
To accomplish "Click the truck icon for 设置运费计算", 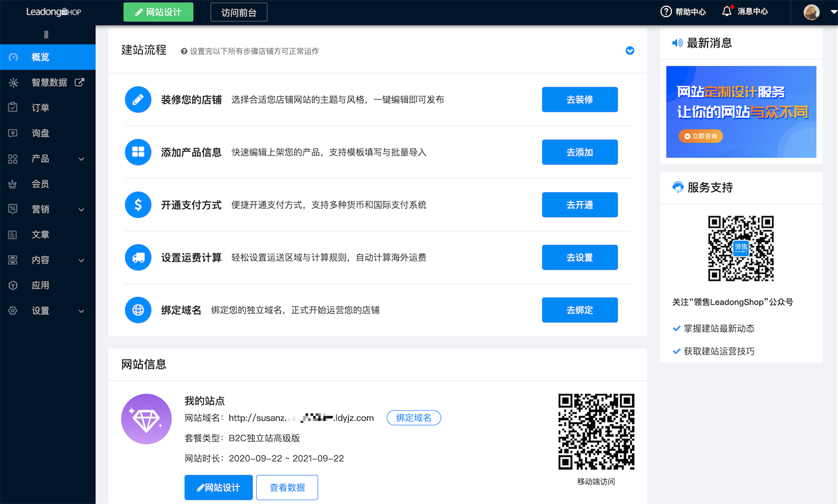I will 138,257.
